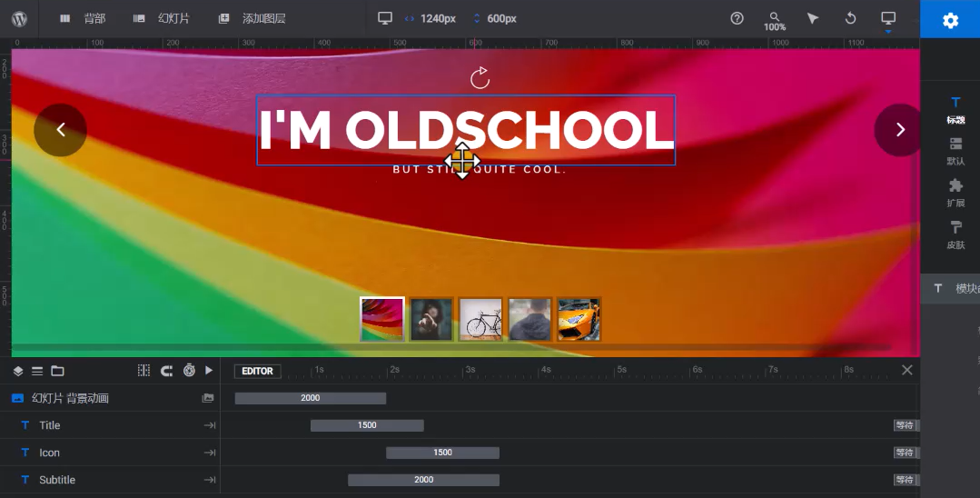The height and width of the screenshot is (498, 980).
Task: Click the layers stack icon in timeline
Action: coord(18,371)
